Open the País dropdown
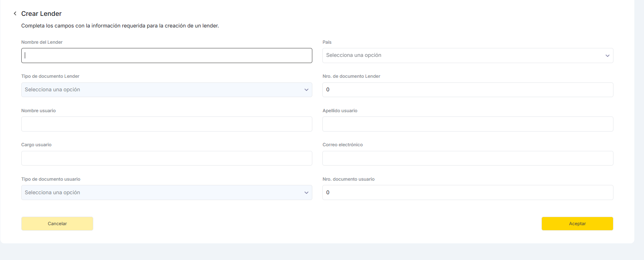Viewport: 644px width, 260px height. coord(464,55)
